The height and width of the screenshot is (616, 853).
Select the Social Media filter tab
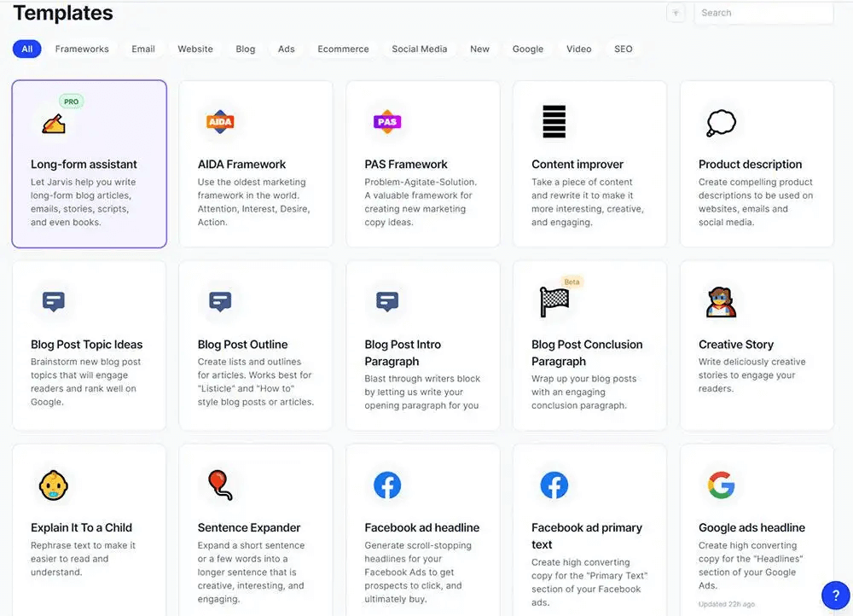point(419,49)
